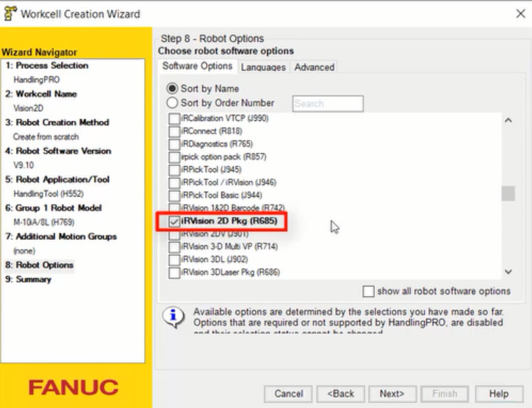Screen dimensions: 532x408
Task: Click the options list scrollbar thumb
Action: pyautogui.click(x=508, y=194)
